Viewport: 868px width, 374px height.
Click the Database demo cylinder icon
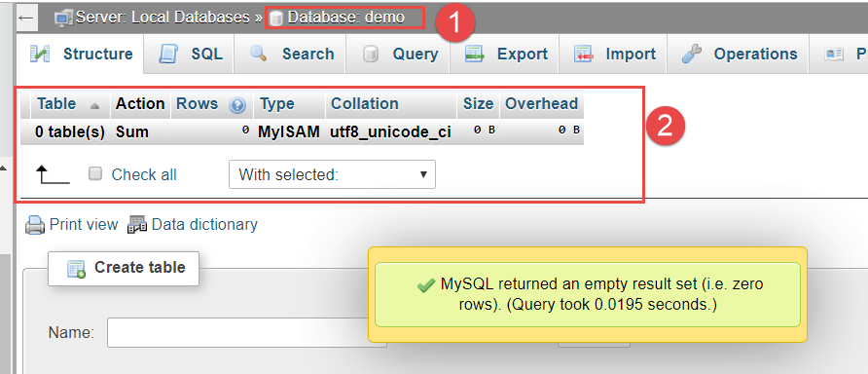(x=276, y=19)
